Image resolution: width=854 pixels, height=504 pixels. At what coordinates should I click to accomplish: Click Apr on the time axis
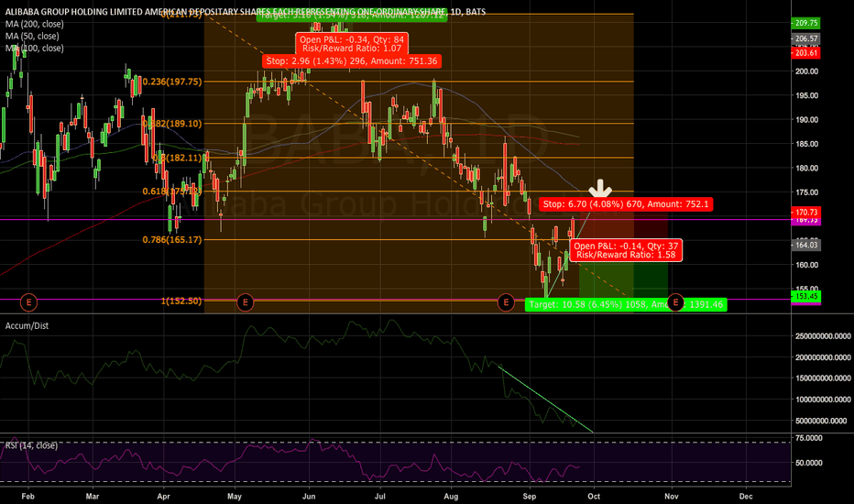[163, 497]
